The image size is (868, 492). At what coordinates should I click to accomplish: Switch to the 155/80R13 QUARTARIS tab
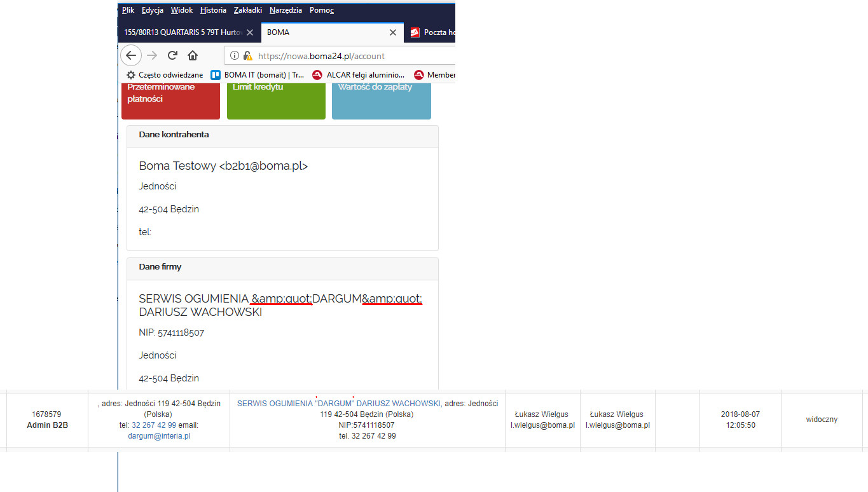181,32
